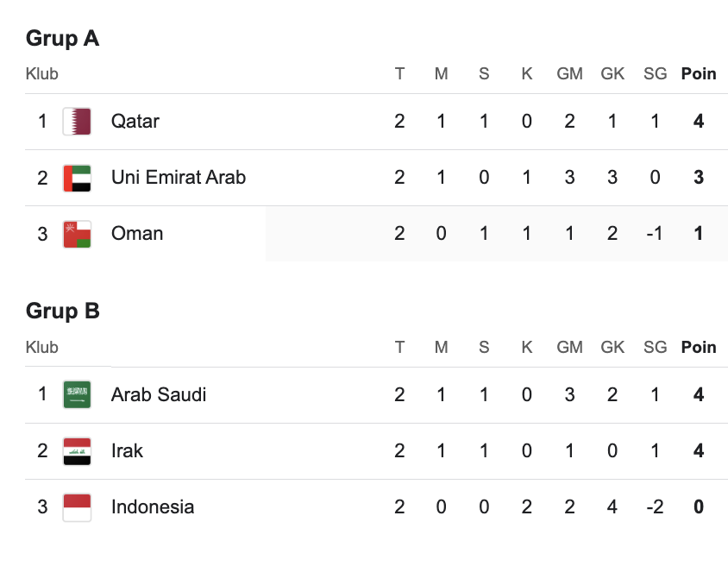Select the Oman team name
The image size is (728, 566).
tap(137, 234)
